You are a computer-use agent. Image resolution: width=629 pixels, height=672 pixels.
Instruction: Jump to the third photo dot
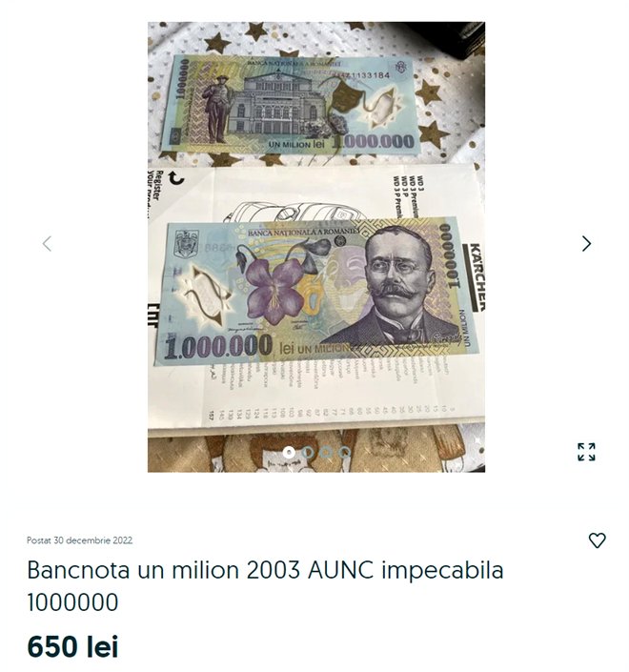326,452
